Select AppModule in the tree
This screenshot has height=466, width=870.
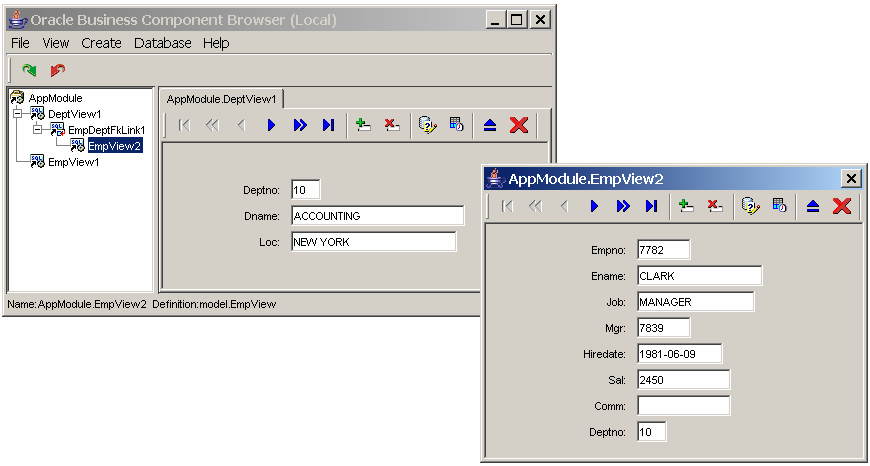[55, 98]
